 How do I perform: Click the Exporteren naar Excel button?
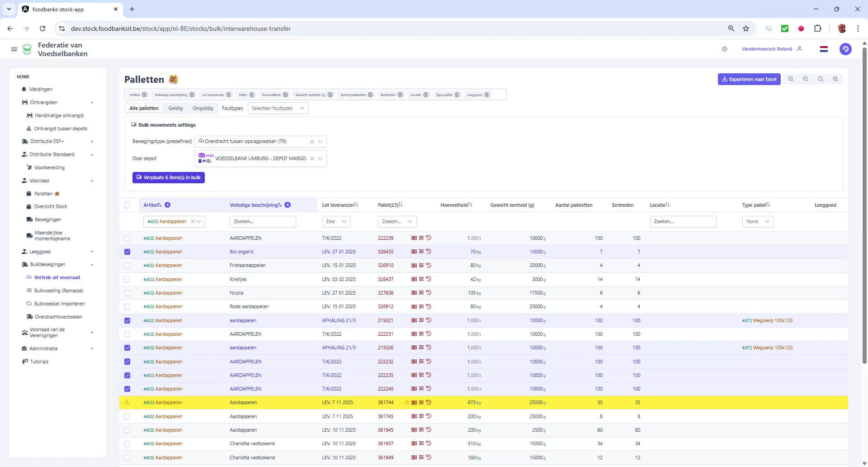(x=749, y=79)
